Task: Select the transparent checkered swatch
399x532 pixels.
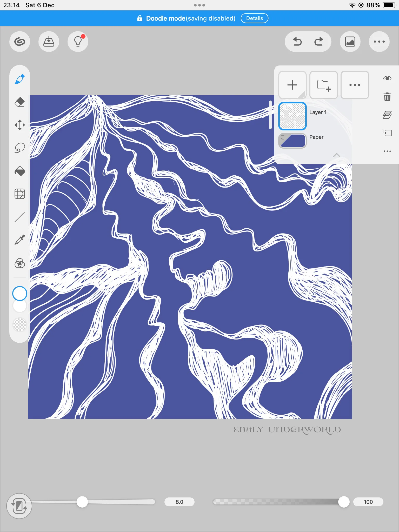Action: [x=20, y=325]
